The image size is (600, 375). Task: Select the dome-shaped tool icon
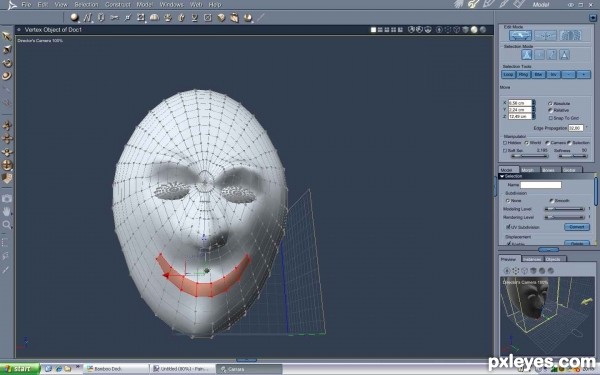pyautogui.click(x=154, y=18)
